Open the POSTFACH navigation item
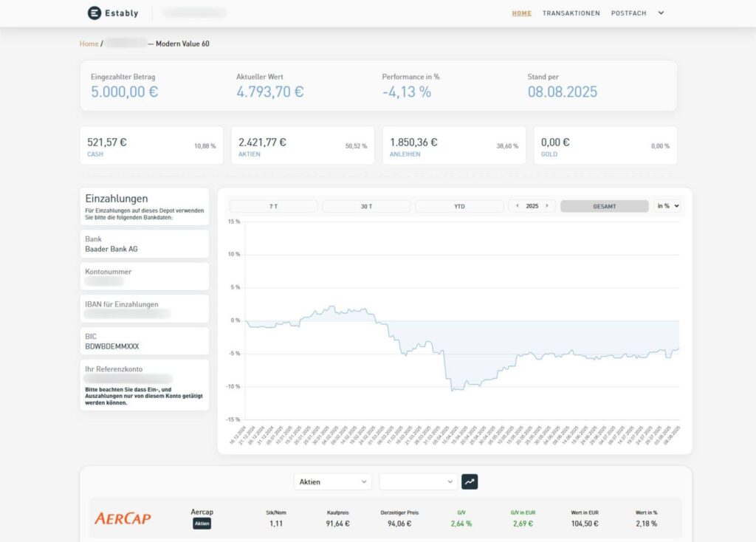756x542 pixels. point(628,13)
